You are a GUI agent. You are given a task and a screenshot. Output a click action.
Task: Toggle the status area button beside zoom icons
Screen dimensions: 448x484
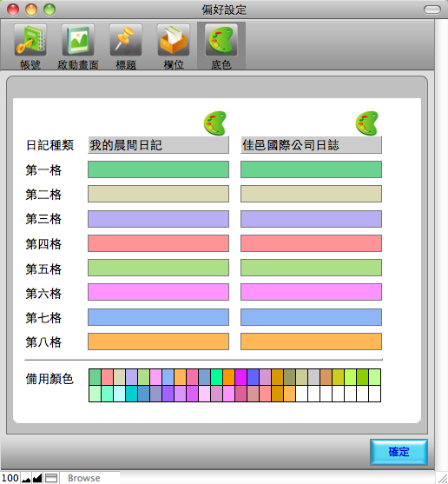[51, 478]
